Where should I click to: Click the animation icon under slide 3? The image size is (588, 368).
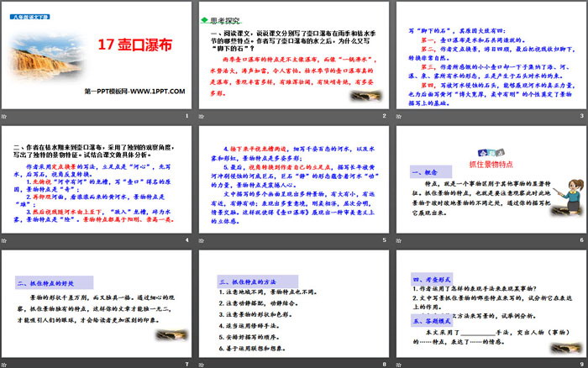point(399,115)
